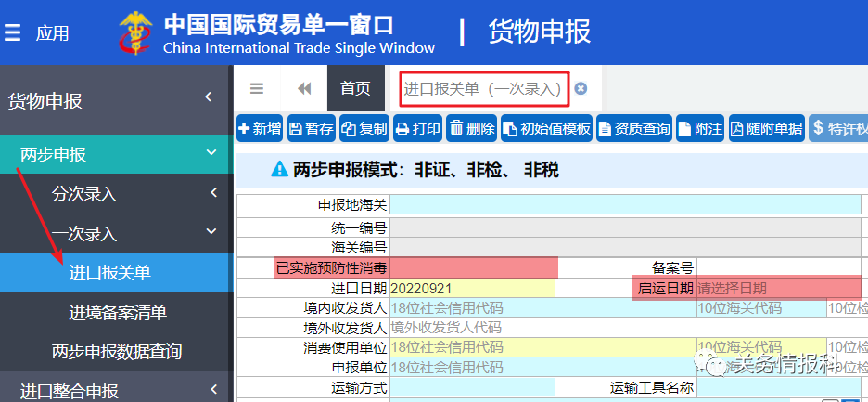
Task: Collapse the 货物申报 sidebar section
Action: (114, 101)
